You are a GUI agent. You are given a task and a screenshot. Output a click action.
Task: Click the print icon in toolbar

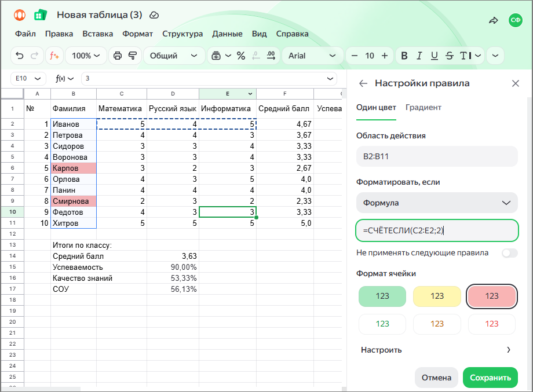pos(118,56)
